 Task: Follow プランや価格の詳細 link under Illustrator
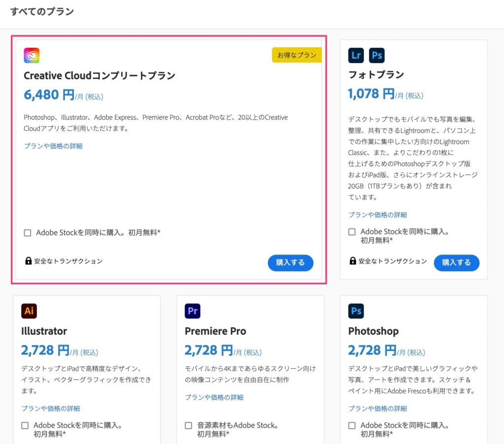point(51,409)
